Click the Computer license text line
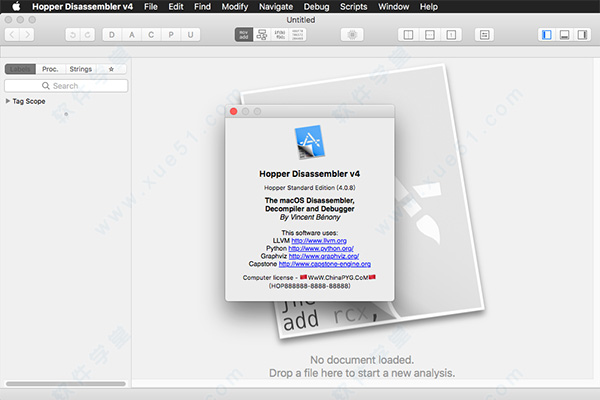Image resolution: width=600 pixels, height=400 pixels. click(x=309, y=278)
